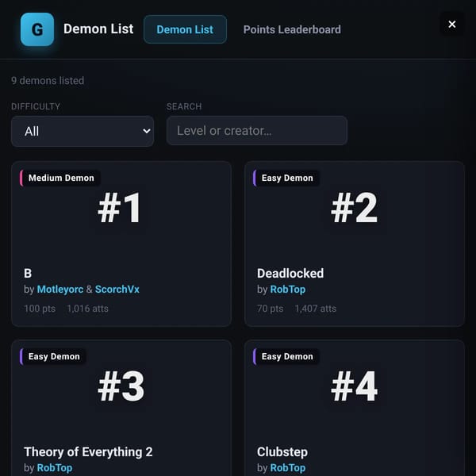
Task: Select the #2 rank card thumbnail
Action: click(x=355, y=209)
